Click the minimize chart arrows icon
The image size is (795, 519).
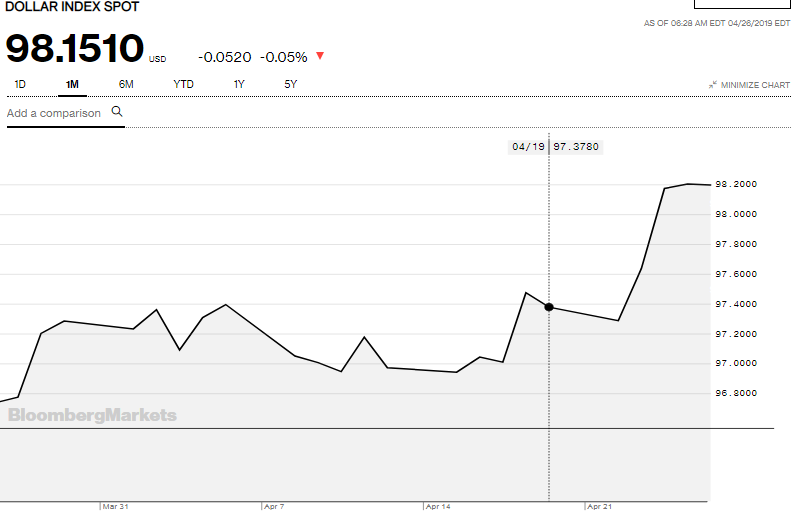pyautogui.click(x=712, y=85)
